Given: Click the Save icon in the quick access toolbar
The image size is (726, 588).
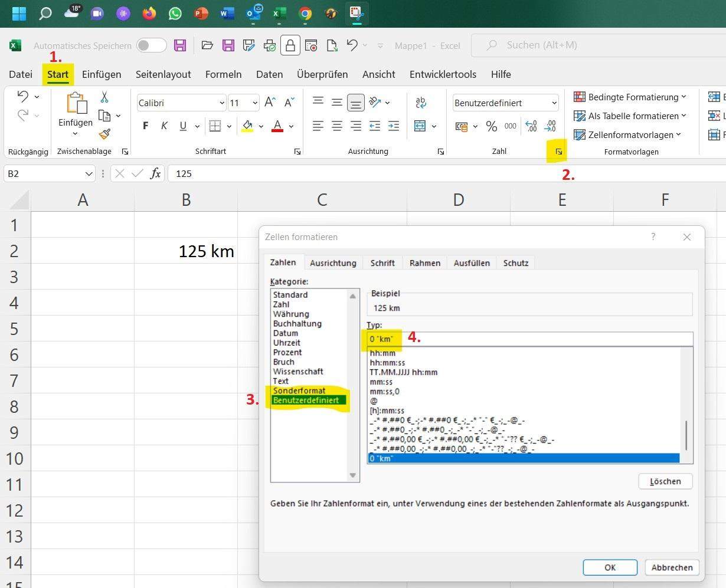Looking at the screenshot, I should (180, 45).
